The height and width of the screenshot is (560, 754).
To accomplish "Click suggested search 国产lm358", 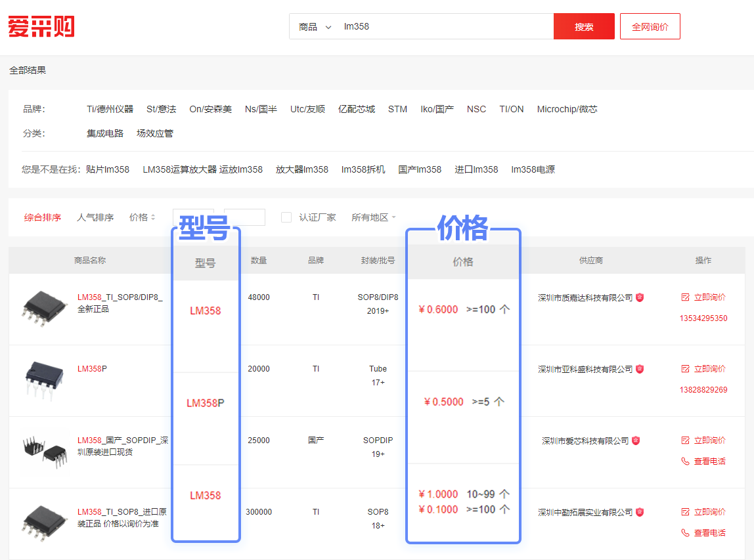I will pos(420,169).
